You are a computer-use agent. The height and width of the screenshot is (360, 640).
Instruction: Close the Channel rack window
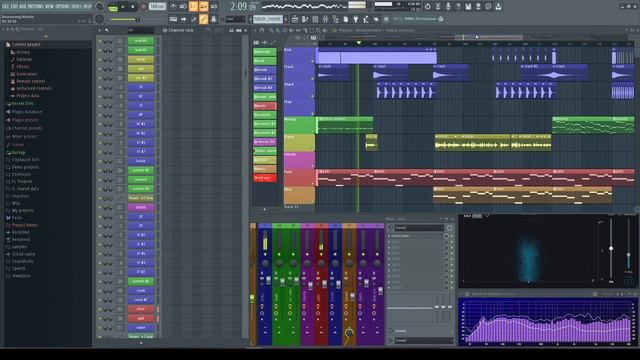tap(245, 30)
